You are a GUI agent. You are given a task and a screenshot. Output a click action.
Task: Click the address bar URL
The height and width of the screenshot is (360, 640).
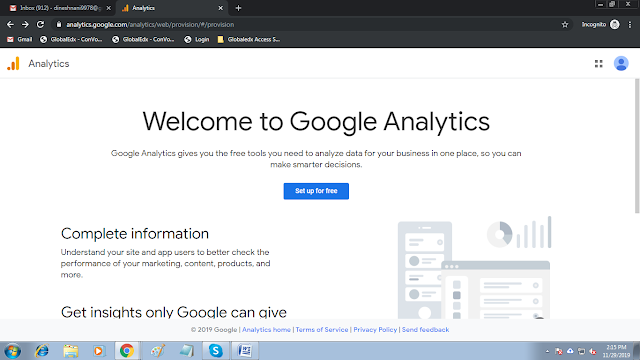[150, 24]
